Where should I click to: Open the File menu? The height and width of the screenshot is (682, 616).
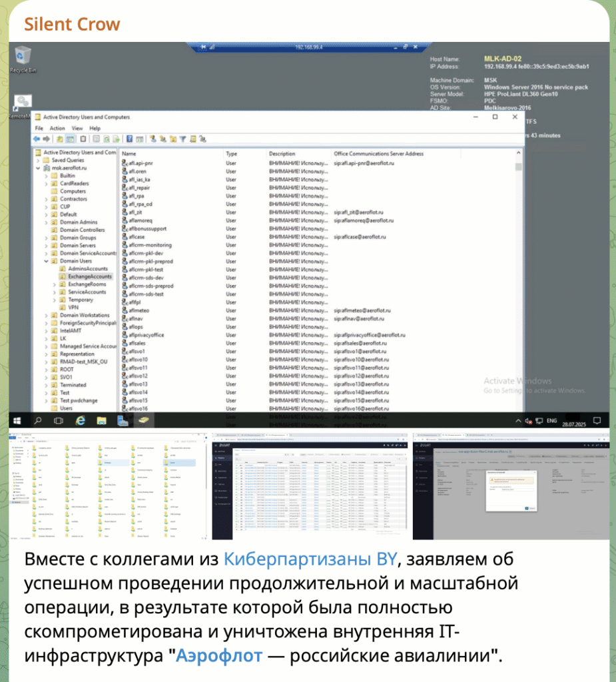tap(39, 129)
